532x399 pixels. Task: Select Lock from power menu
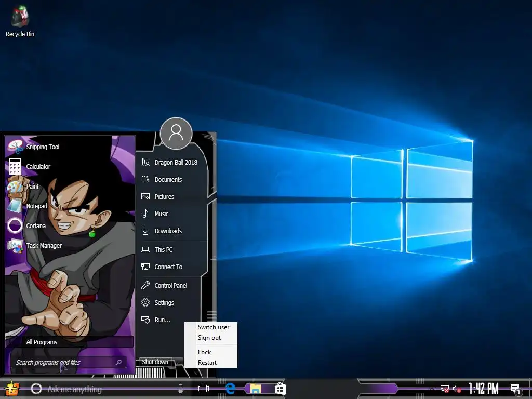click(x=205, y=352)
